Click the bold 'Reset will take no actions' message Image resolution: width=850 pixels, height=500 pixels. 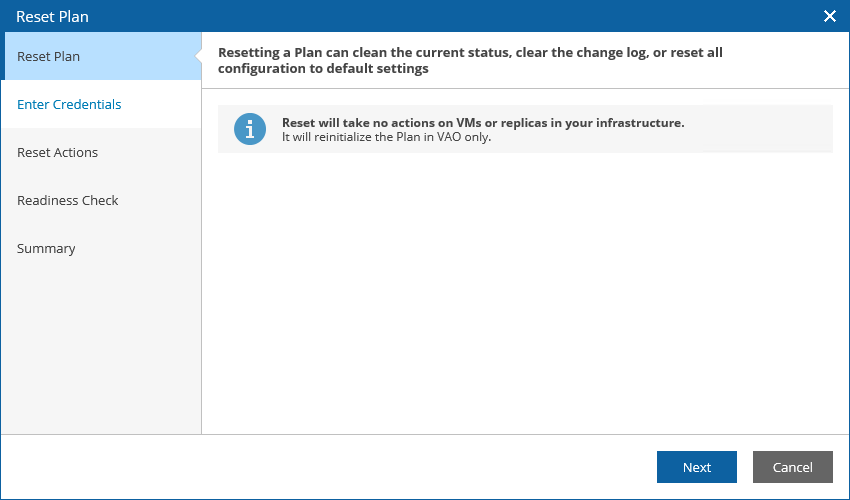click(x=482, y=122)
